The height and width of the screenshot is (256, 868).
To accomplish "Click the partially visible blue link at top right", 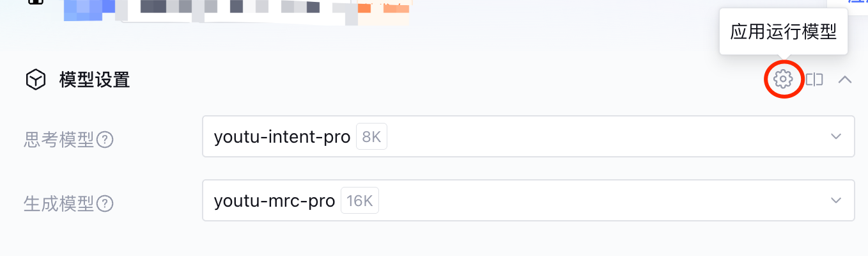I will coord(856,2).
